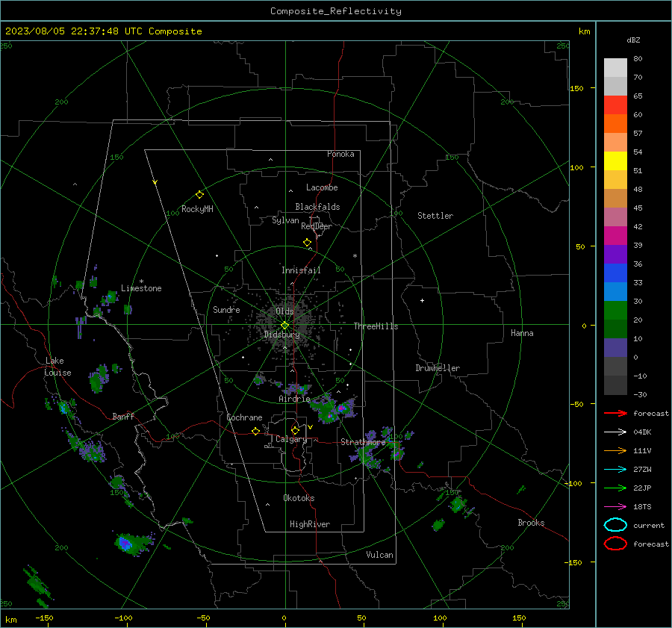672x628 pixels.
Task: Click the Drumheller label
Action: 438,368
